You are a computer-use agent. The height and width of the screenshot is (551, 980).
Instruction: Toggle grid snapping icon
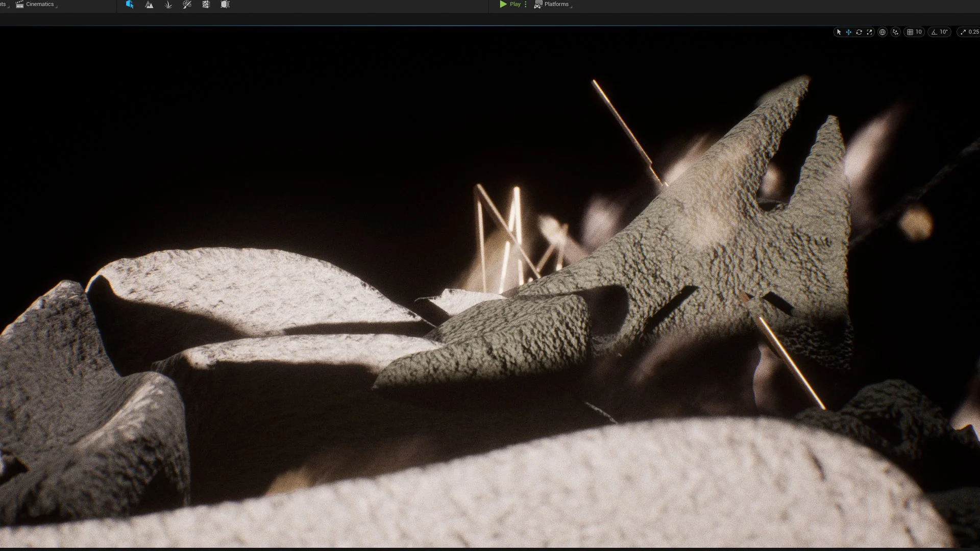(x=910, y=32)
